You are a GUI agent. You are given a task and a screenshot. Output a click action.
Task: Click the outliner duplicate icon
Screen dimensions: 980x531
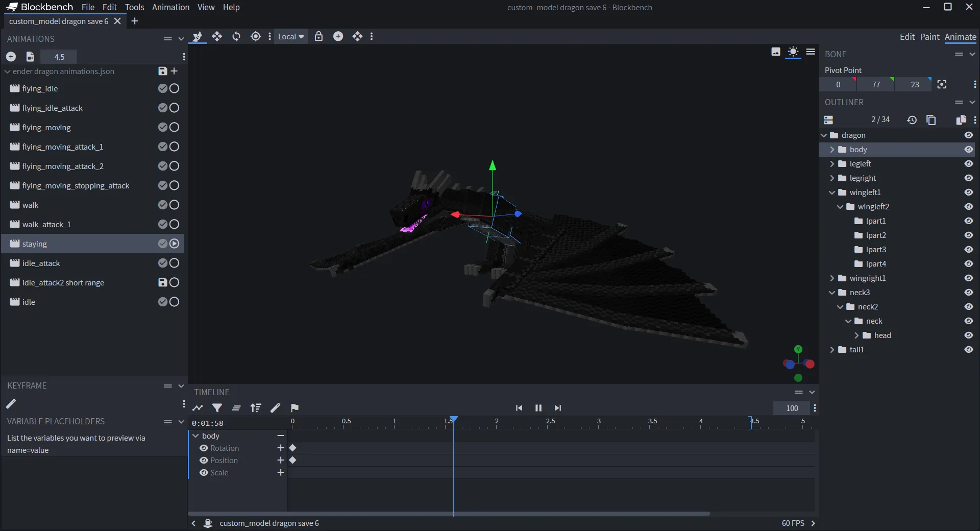tap(961, 119)
